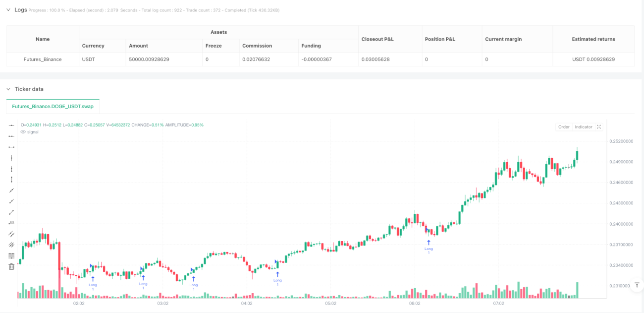The height and width of the screenshot is (313, 644).
Task: Hide the signal indicator via eye icon
Action: (23, 132)
